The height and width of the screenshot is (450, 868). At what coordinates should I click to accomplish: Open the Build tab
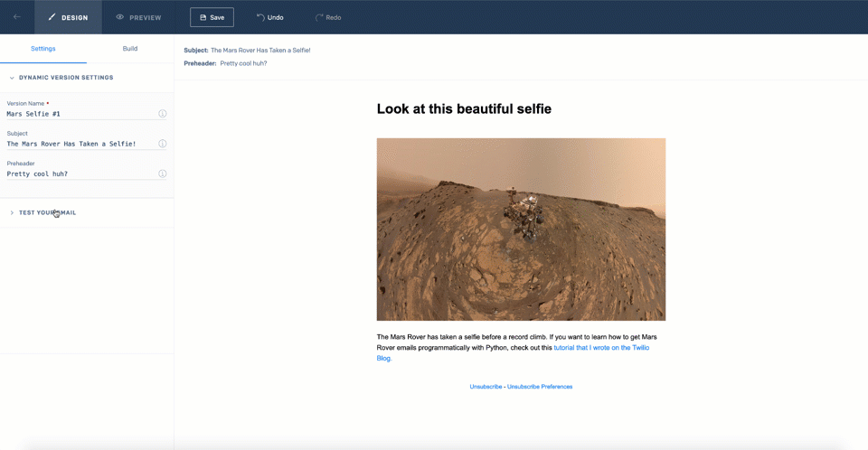coord(130,49)
